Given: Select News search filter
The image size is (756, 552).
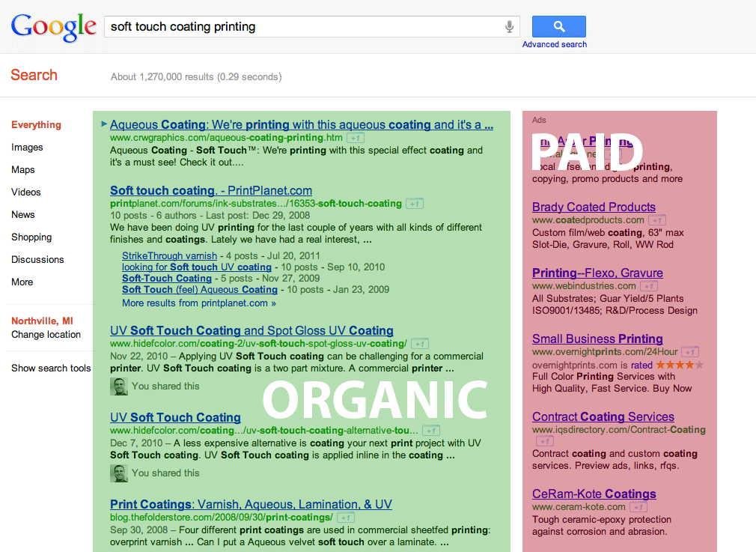Looking at the screenshot, I should point(23,215).
